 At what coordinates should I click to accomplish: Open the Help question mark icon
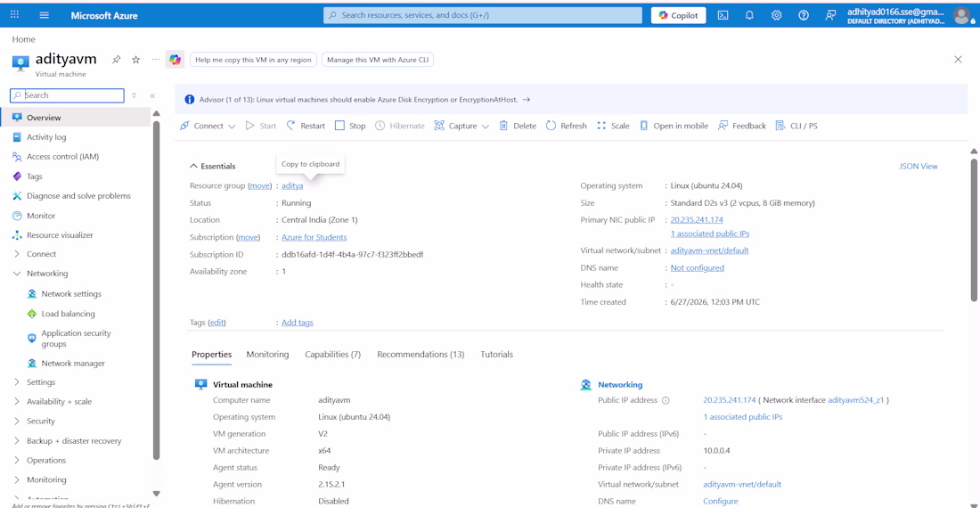pos(803,15)
